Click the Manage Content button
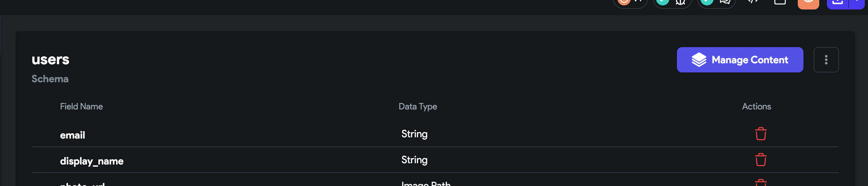 coord(740,60)
